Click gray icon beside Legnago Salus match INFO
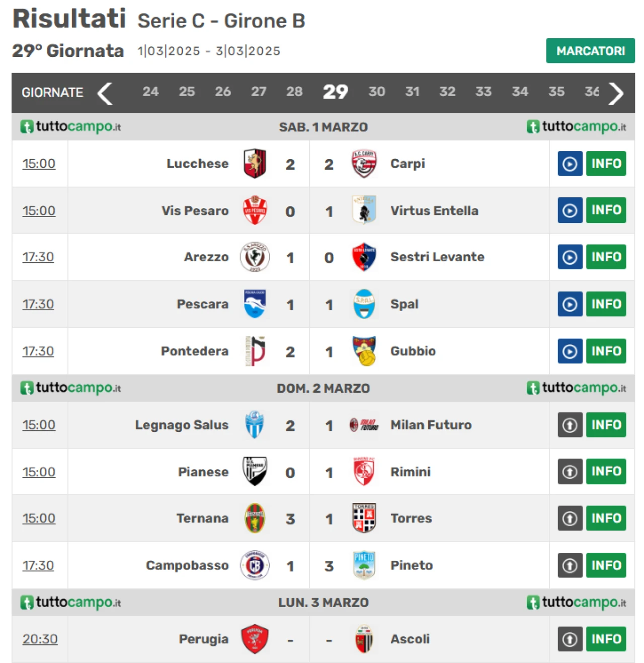The image size is (644, 663). click(570, 425)
